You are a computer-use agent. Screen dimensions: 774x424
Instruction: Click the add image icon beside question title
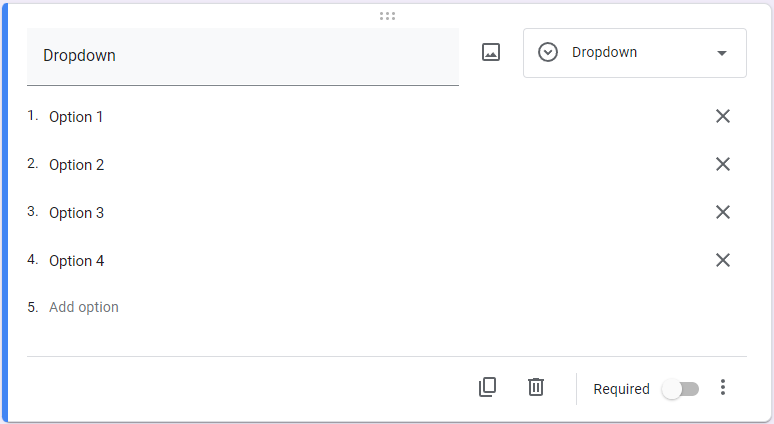pyautogui.click(x=490, y=53)
